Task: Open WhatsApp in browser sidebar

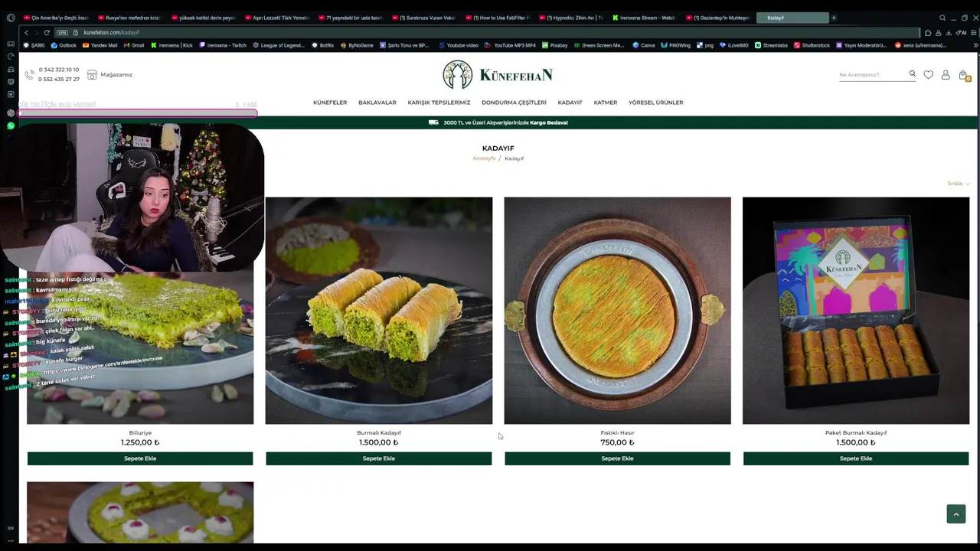Action: [x=10, y=126]
